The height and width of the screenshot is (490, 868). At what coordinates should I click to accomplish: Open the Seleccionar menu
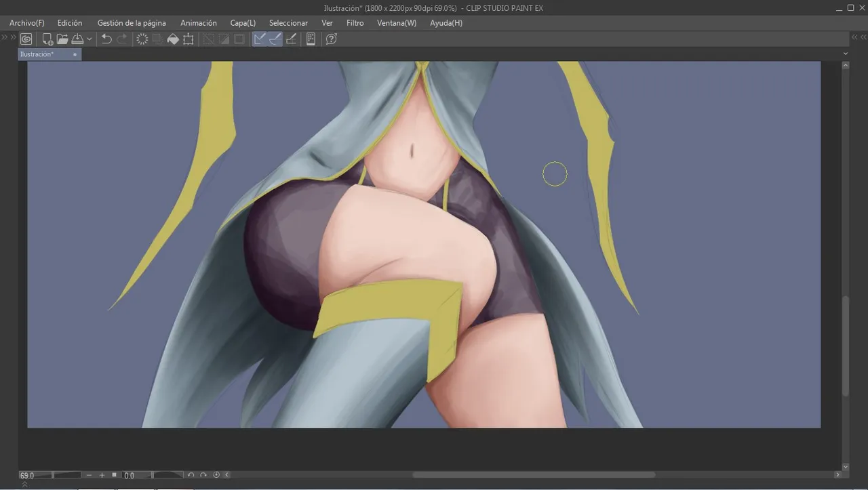click(x=288, y=23)
